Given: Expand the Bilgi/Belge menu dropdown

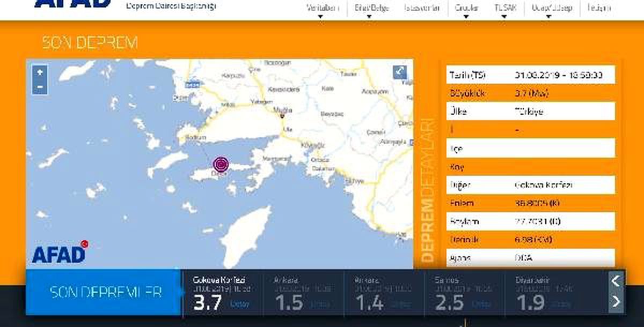Looking at the screenshot, I should point(370,10).
